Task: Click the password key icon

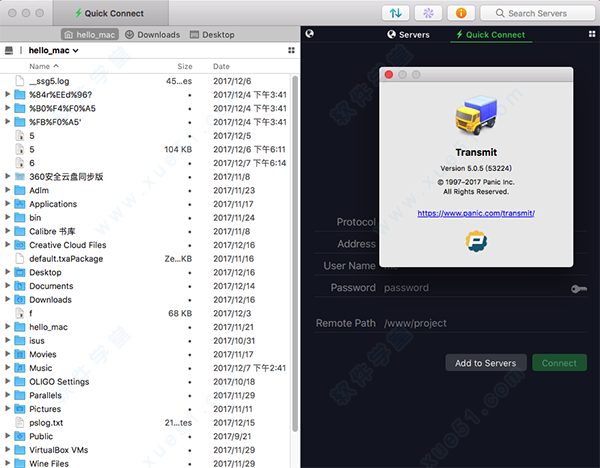Action: coord(579,289)
